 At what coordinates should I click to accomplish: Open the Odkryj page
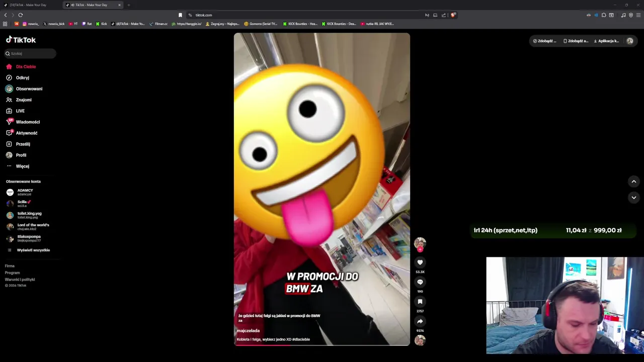pyautogui.click(x=18, y=77)
